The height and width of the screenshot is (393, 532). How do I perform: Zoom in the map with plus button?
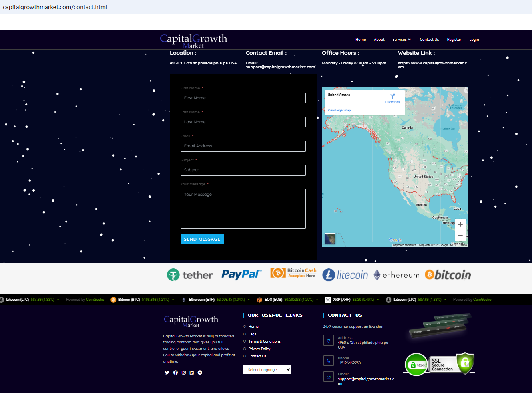coord(460,225)
